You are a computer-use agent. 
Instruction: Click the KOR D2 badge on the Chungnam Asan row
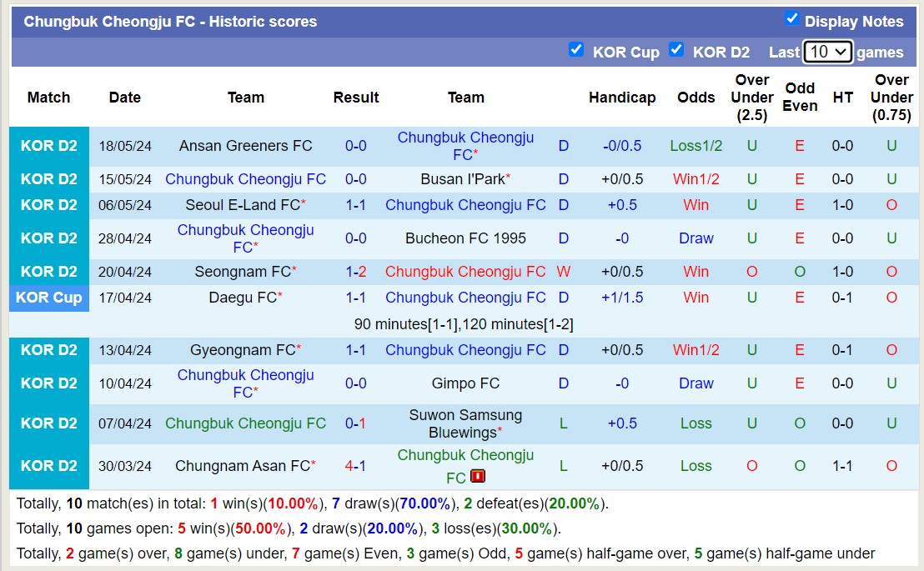48,466
